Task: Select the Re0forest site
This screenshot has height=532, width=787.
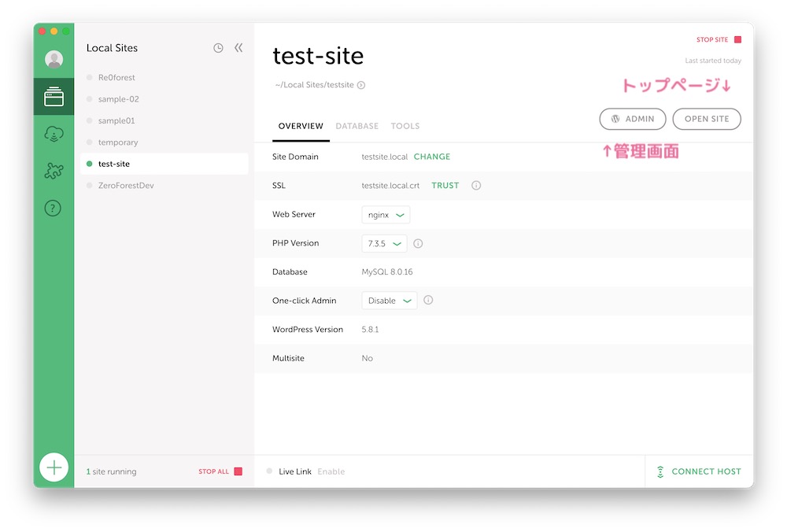Action: pyautogui.click(x=164, y=77)
